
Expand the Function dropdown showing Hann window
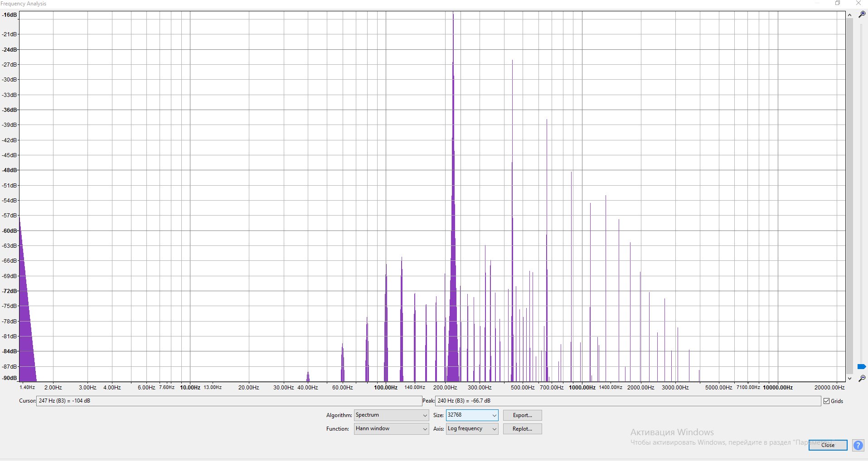click(x=391, y=429)
